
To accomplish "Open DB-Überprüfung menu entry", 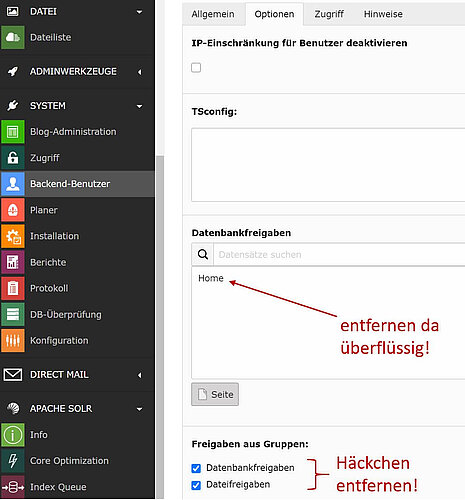I will tap(66, 315).
